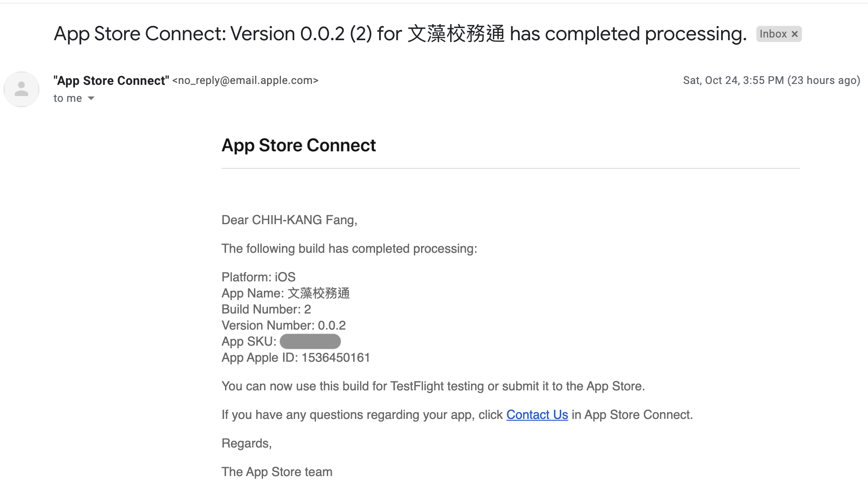Click the sender's profile avatar icon
The image size is (868, 485).
tap(21, 89)
